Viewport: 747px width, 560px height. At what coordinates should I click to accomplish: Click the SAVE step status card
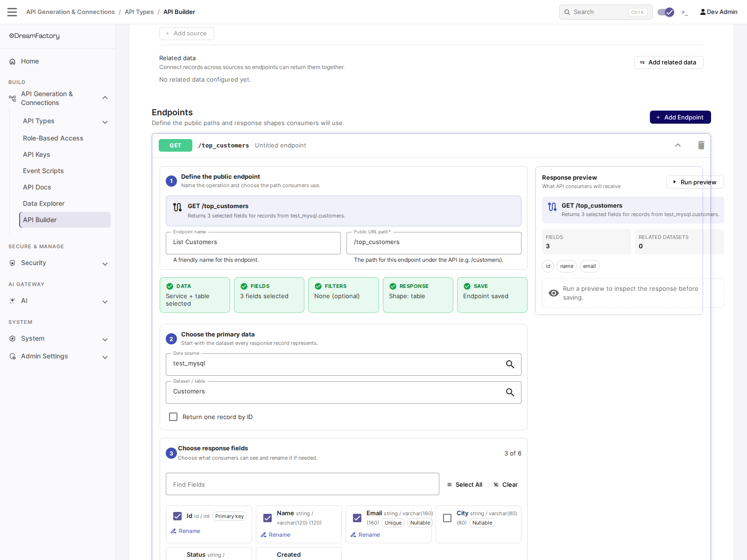pyautogui.click(x=492, y=295)
